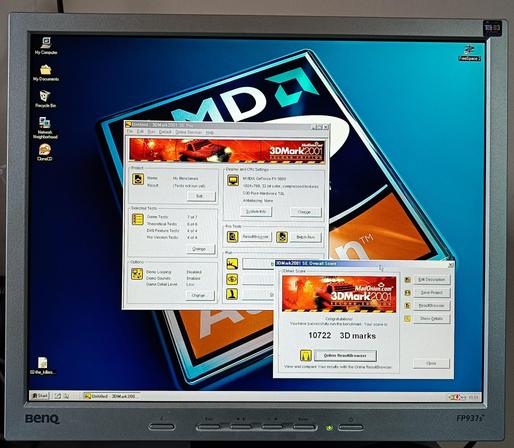Image resolution: width=514 pixels, height=448 pixels.
Task: Click the icon beside Show Details
Action: 408,319
